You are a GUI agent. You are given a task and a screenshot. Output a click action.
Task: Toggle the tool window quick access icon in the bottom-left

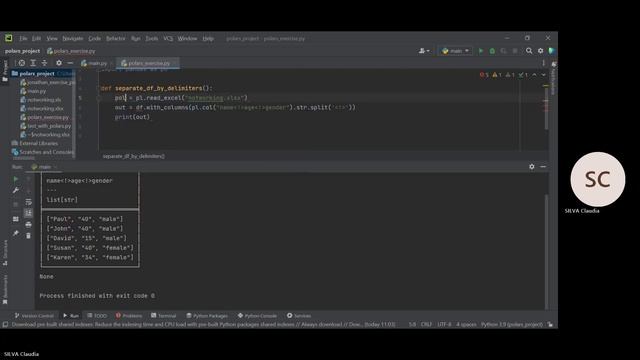5,324
